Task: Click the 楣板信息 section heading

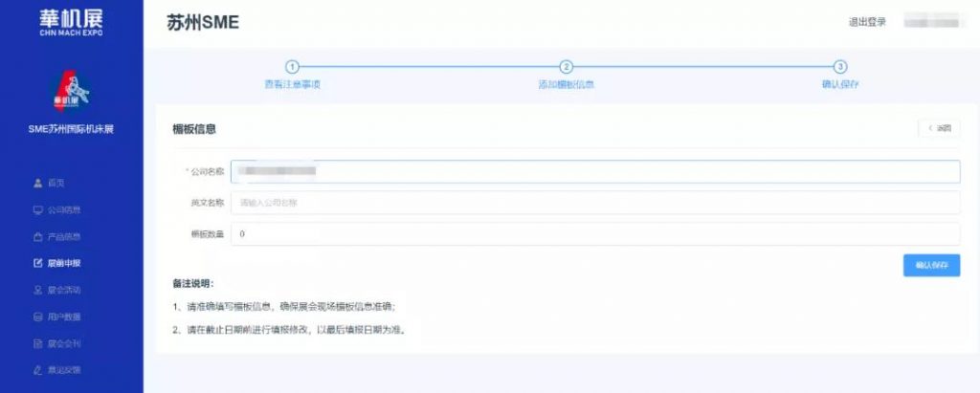Action: tap(193, 129)
